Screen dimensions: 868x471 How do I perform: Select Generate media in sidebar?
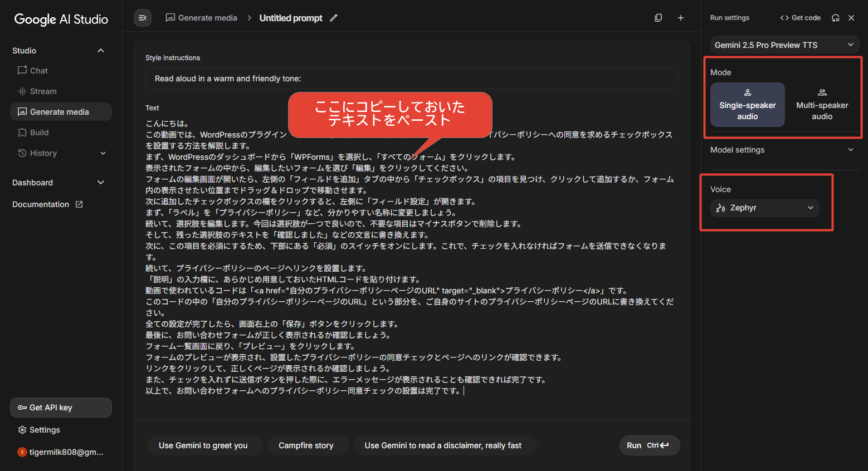(x=61, y=112)
